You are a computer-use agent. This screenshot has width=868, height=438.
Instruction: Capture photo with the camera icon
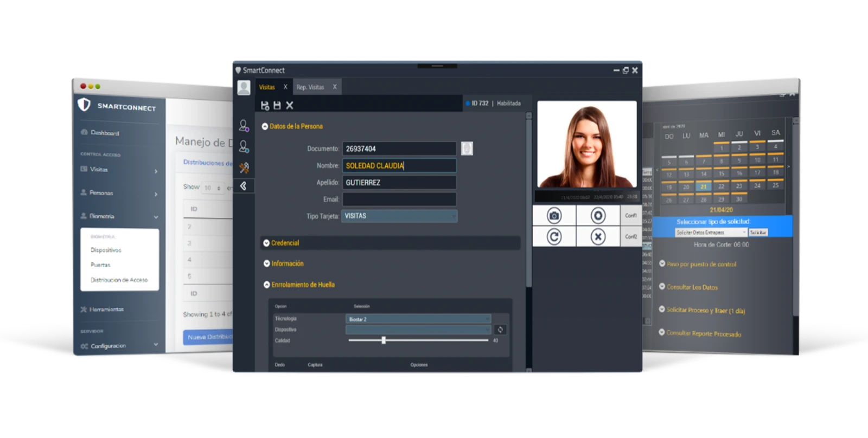click(554, 216)
